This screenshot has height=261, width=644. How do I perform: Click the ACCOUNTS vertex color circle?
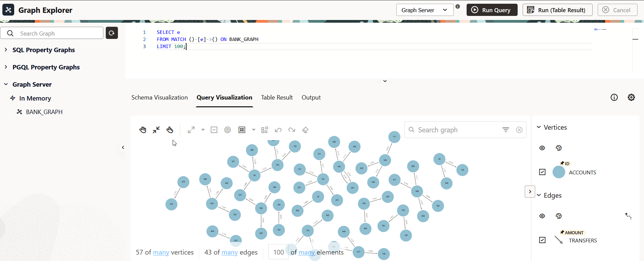[x=559, y=172]
